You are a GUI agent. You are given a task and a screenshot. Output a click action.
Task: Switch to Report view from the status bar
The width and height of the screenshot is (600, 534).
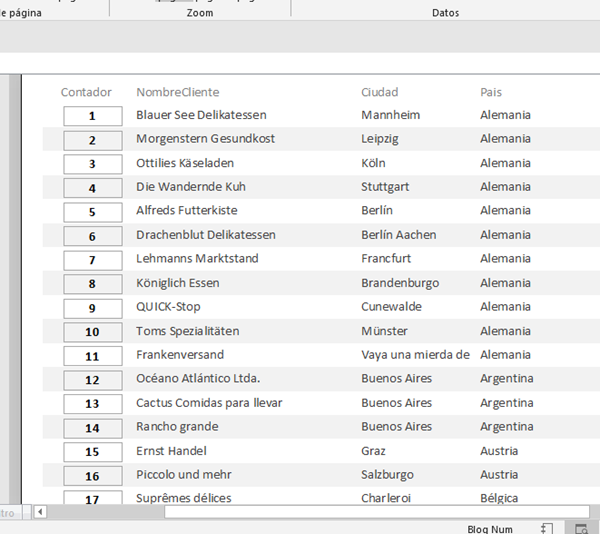[547, 529]
